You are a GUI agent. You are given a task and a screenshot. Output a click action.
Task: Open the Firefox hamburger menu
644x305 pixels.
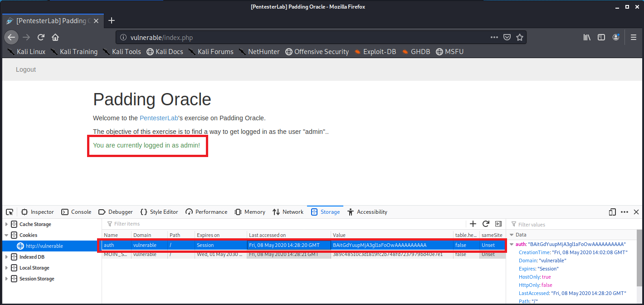(634, 37)
